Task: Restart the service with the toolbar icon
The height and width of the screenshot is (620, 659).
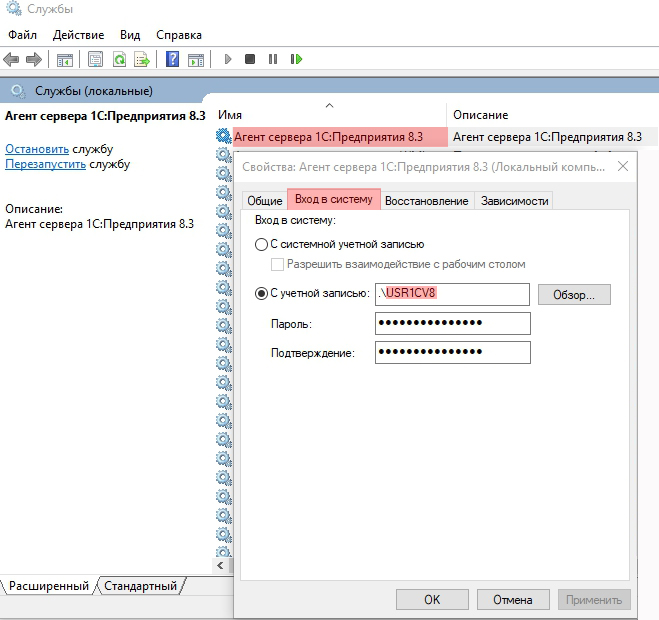Action: pos(296,59)
